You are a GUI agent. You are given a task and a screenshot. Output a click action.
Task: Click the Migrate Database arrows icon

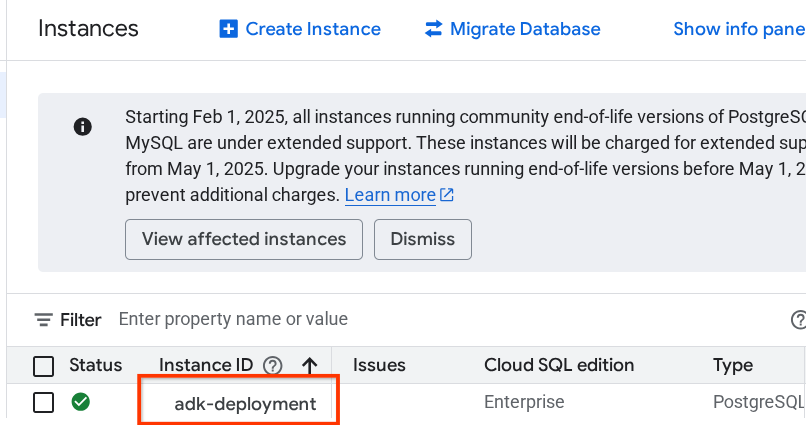point(433,29)
